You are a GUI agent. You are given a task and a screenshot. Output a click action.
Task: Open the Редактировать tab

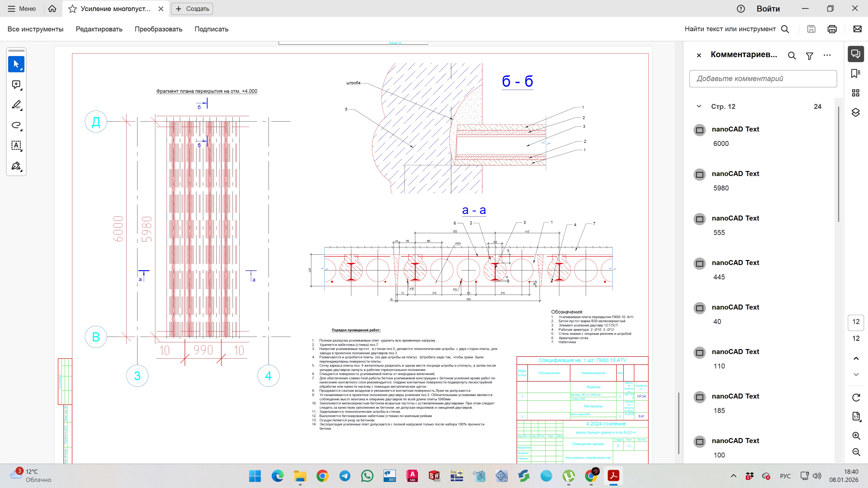[99, 29]
